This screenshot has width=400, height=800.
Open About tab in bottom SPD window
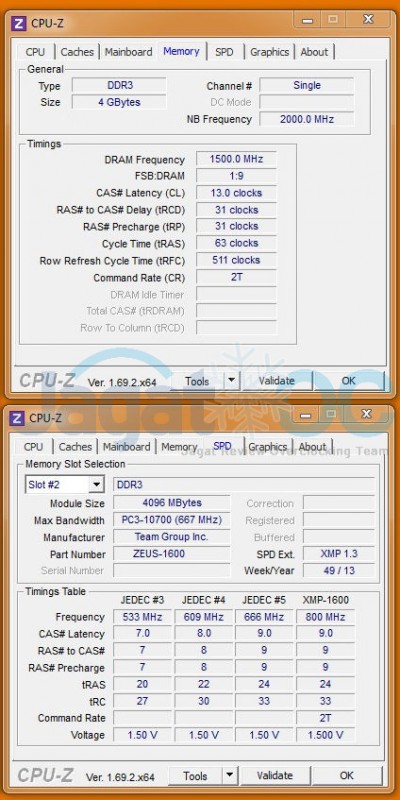(312, 447)
